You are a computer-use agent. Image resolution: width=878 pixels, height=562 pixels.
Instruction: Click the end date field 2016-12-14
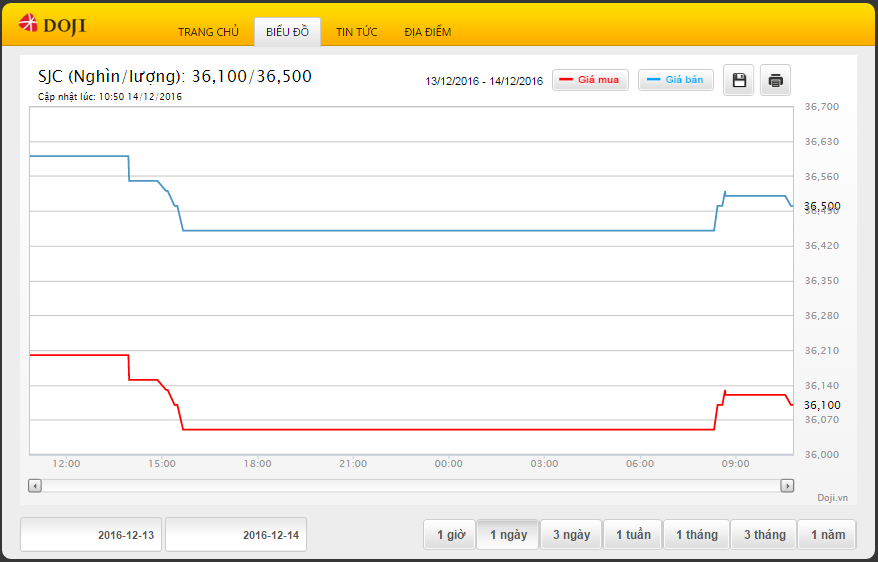(x=236, y=535)
